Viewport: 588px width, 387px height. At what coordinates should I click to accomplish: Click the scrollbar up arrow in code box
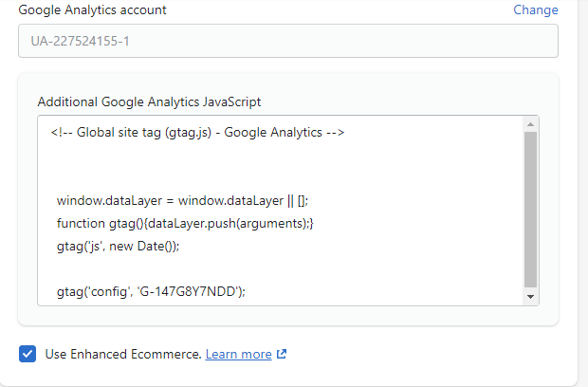click(530, 124)
